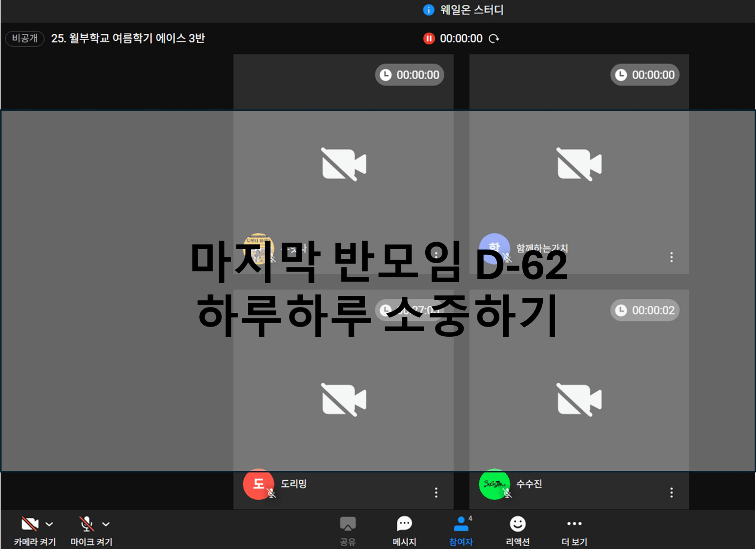This screenshot has width=756, height=549.
Task: Open the 메시지 chat panel
Action: (x=404, y=531)
